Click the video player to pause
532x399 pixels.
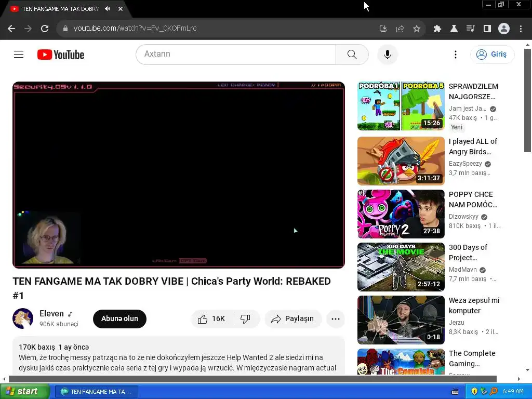[179, 175]
